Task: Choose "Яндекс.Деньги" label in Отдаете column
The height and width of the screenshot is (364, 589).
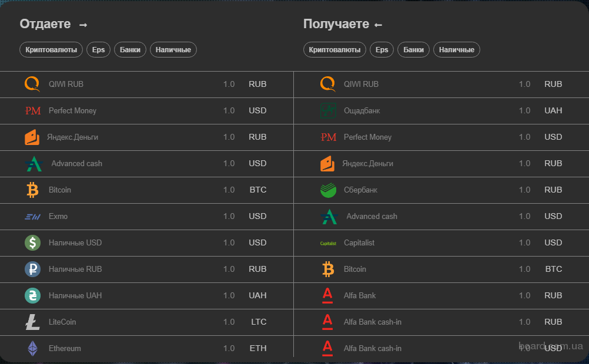Action: coord(72,137)
